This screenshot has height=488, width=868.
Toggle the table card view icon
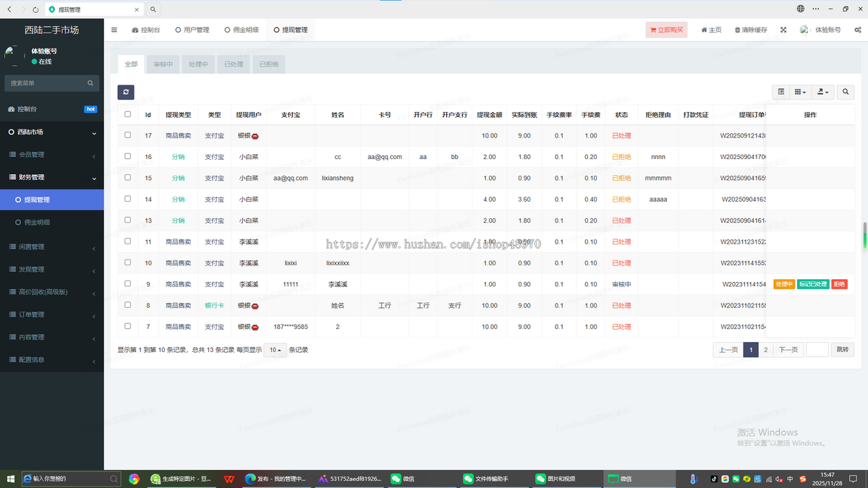[781, 92]
